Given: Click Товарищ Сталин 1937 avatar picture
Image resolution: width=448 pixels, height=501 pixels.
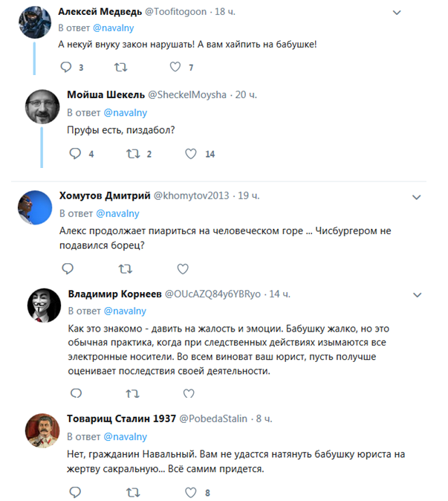Looking at the screenshot, I should pos(43,430).
